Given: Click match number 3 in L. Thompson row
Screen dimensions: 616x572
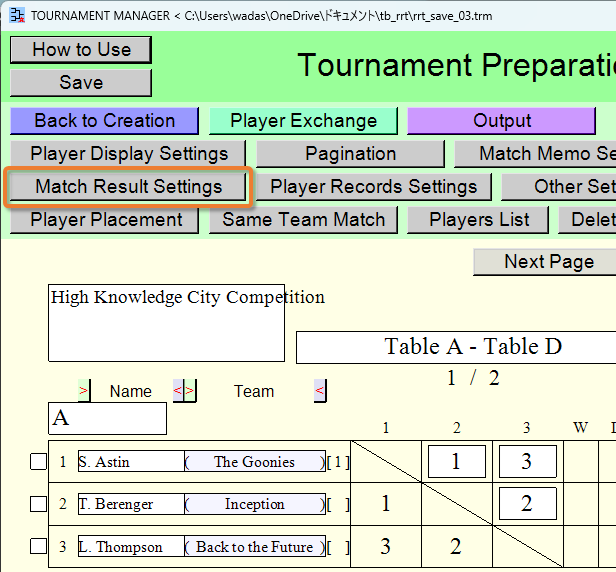Looking at the screenshot, I should [x=385, y=546].
